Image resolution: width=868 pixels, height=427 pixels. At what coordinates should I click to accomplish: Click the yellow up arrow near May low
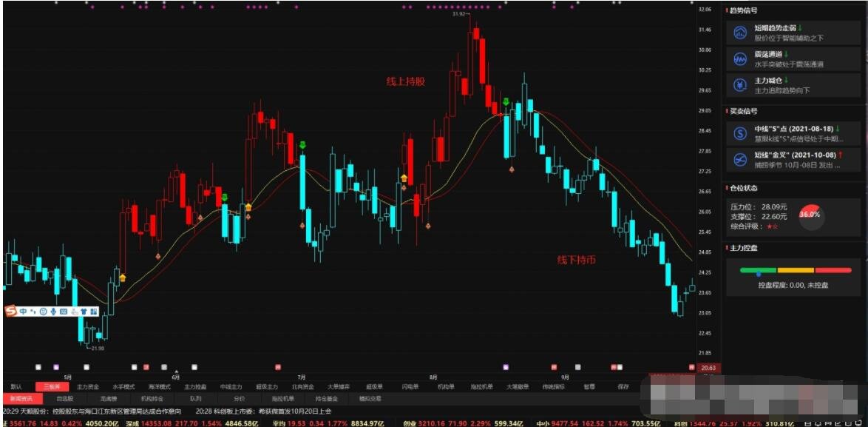[x=122, y=278]
